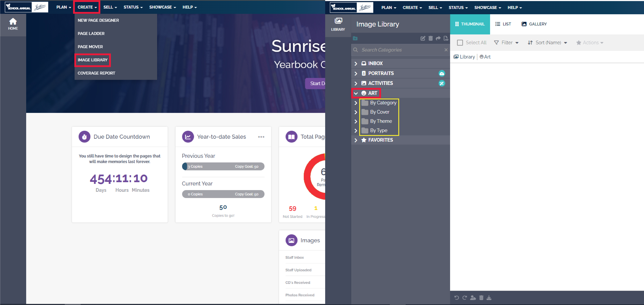Click the download icon in bottom toolbar
This screenshot has height=305, width=644.
[x=489, y=298]
